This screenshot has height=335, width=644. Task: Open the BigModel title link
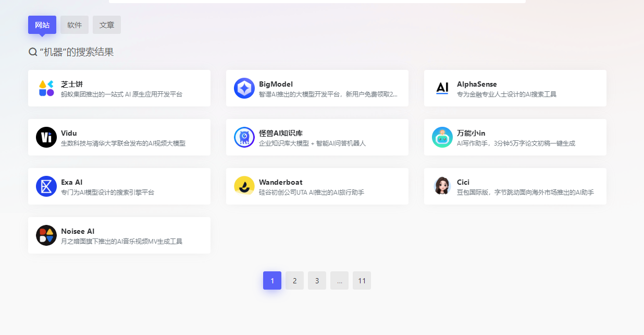(276, 84)
